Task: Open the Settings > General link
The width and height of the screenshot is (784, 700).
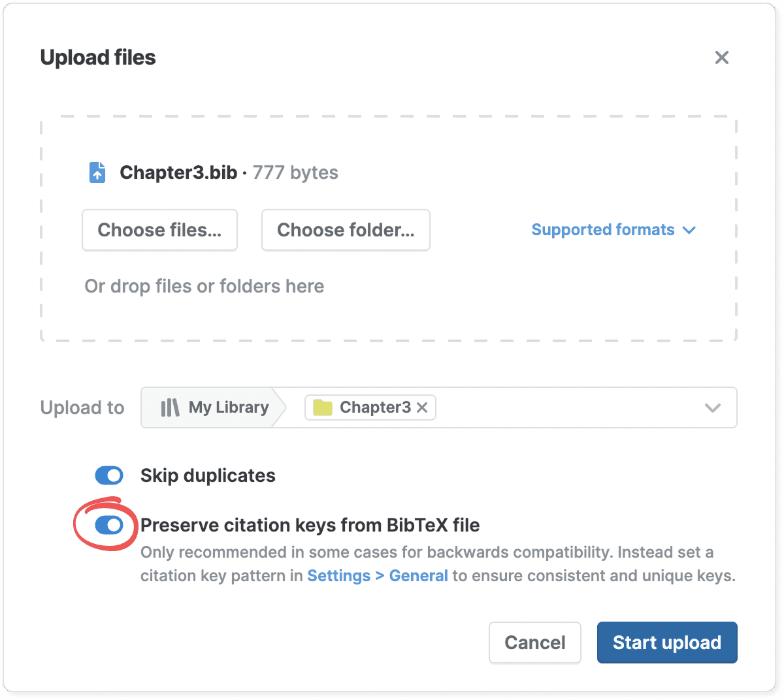Action: pos(378,576)
